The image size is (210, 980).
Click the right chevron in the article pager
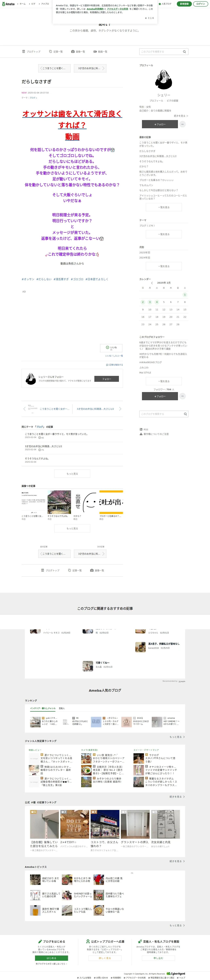120,409
